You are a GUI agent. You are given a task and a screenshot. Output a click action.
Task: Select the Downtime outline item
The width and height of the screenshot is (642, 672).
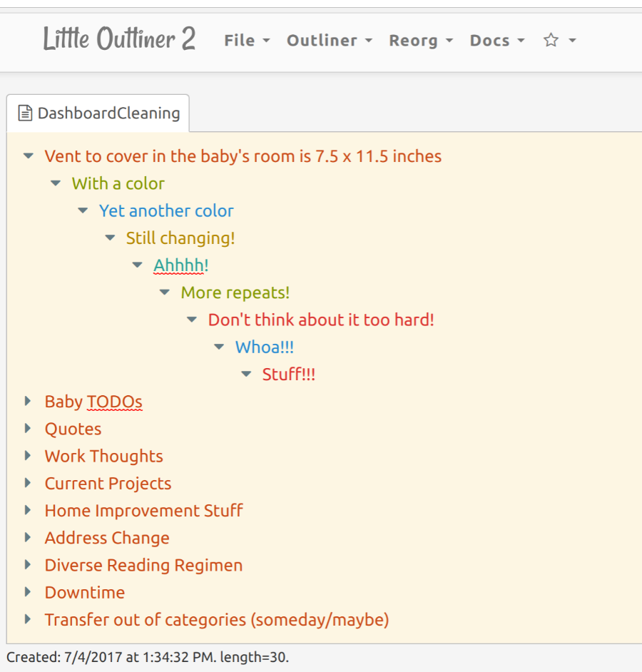click(84, 592)
